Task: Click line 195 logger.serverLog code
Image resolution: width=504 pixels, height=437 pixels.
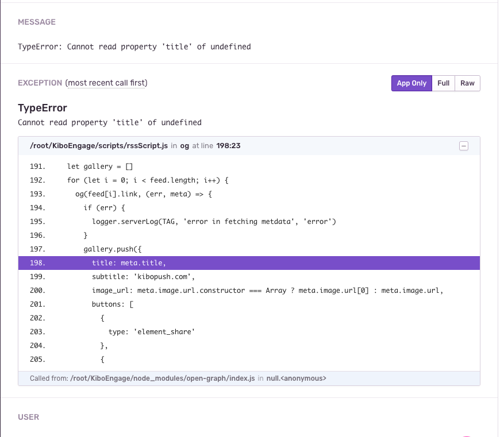Action: [214, 222]
